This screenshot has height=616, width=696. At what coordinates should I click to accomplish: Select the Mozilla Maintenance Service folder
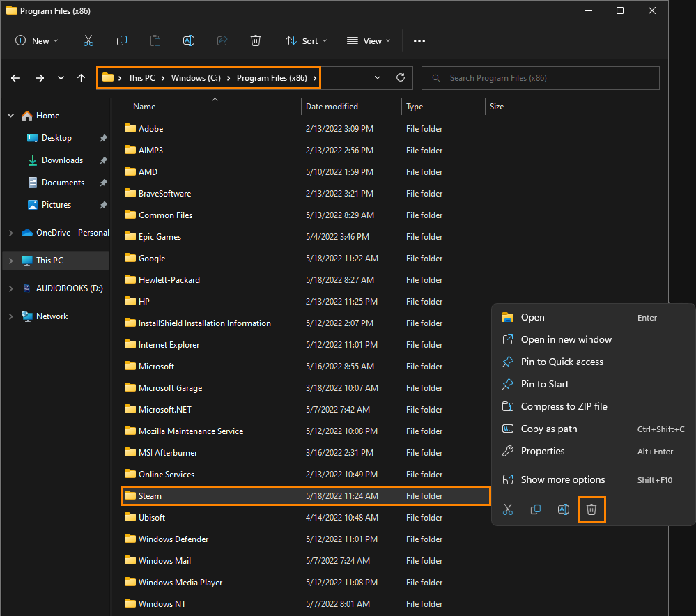191,431
